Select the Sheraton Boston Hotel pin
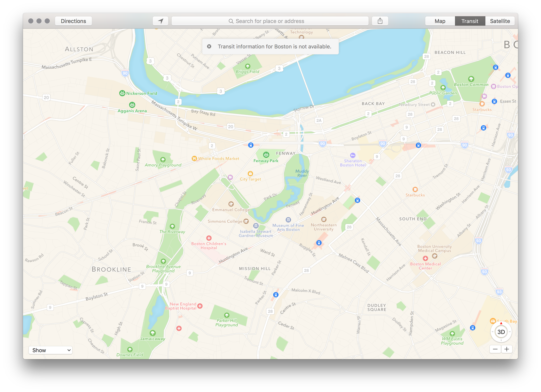This screenshot has width=541, height=392. tap(353, 155)
